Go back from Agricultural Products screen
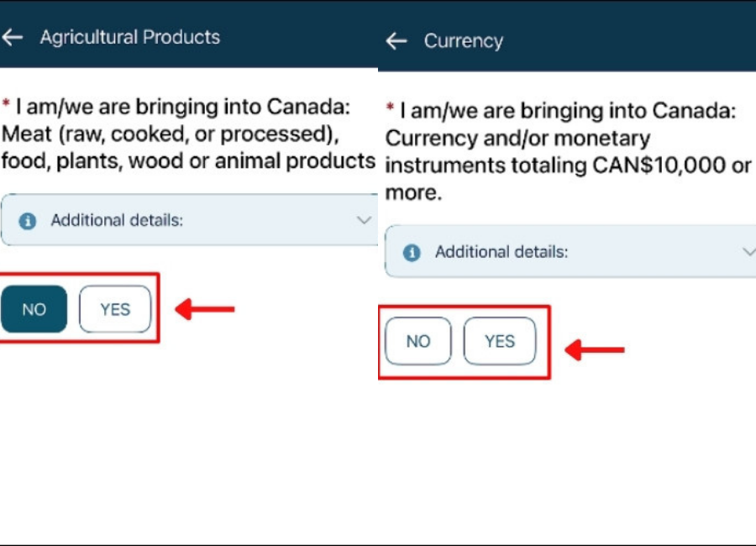Image resolution: width=756 pixels, height=546 pixels. 12,37
